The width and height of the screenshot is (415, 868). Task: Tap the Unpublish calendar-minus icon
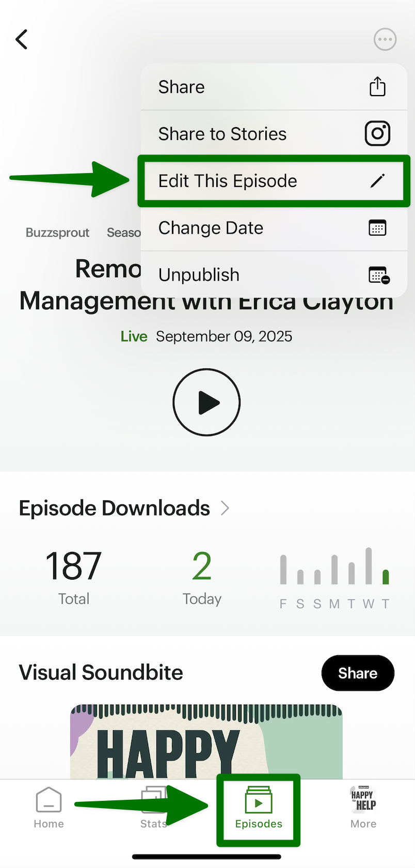(x=379, y=275)
